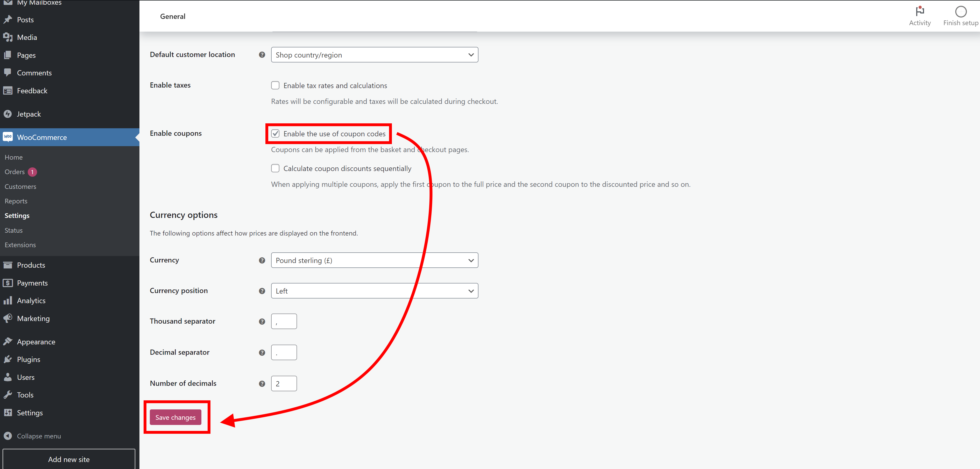Viewport: 980px width, 469px height.
Task: Click the Decimal separator input field
Action: [284, 353]
